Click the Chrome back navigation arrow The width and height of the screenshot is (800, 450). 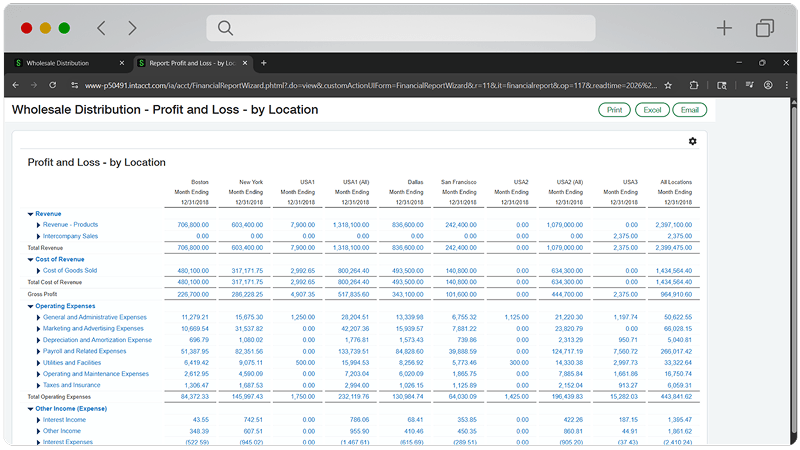tap(15, 85)
